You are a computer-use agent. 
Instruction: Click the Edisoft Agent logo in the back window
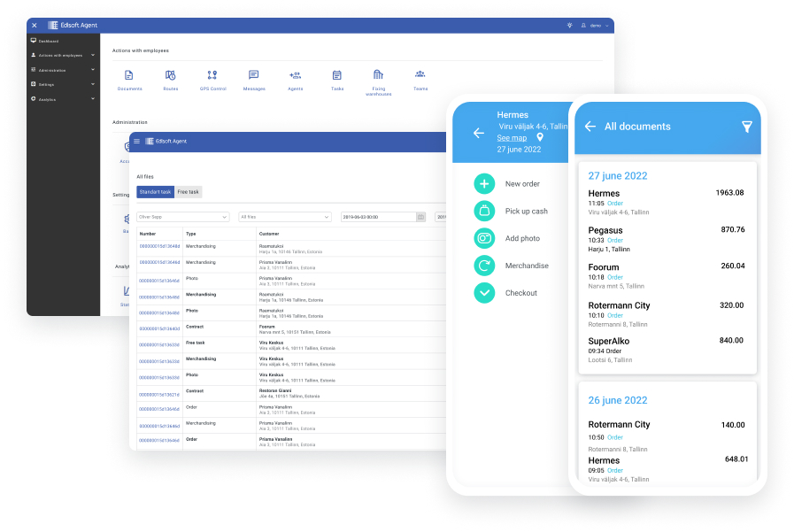73,26
